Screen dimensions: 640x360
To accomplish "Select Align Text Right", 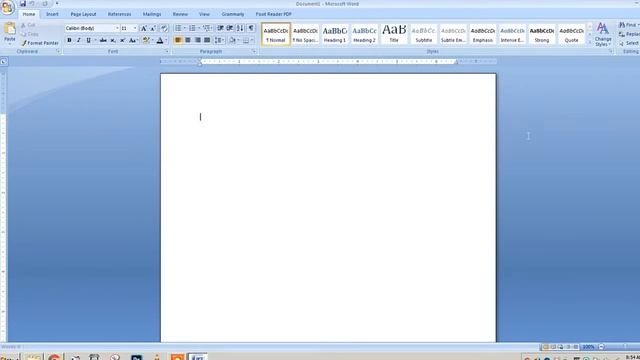I will pos(198,40).
